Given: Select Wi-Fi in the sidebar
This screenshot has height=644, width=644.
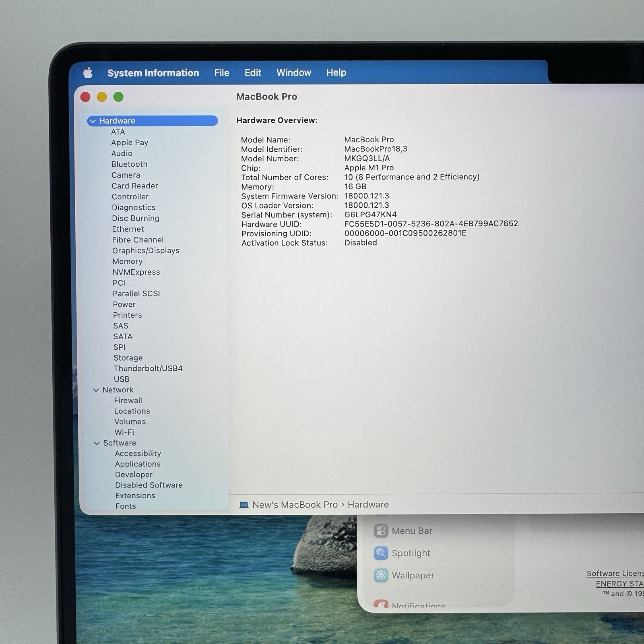Looking at the screenshot, I should (124, 432).
